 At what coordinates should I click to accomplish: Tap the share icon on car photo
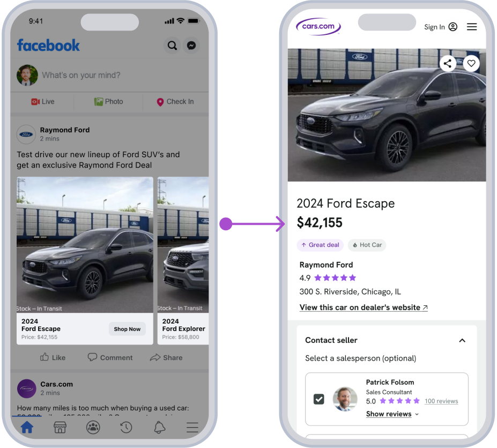tap(448, 63)
